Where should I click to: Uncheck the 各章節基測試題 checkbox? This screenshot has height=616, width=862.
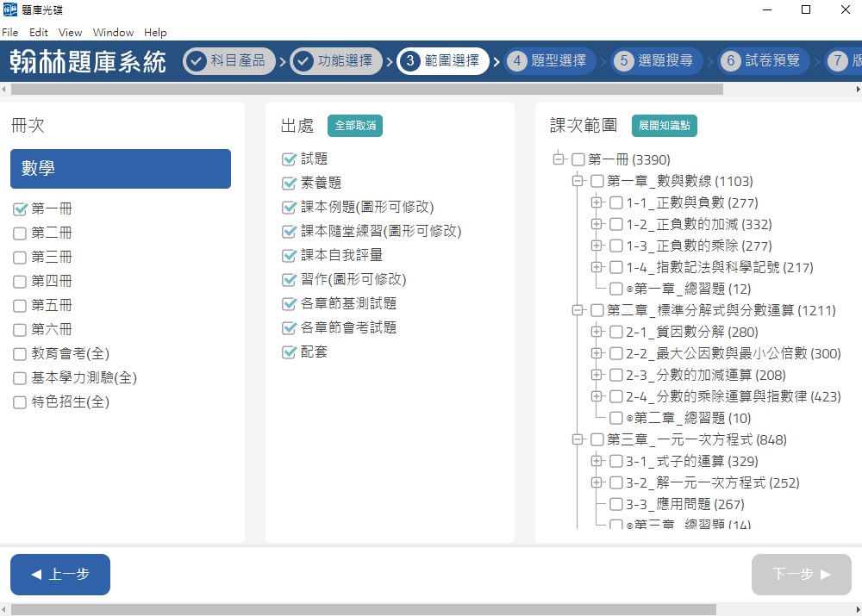tap(289, 304)
